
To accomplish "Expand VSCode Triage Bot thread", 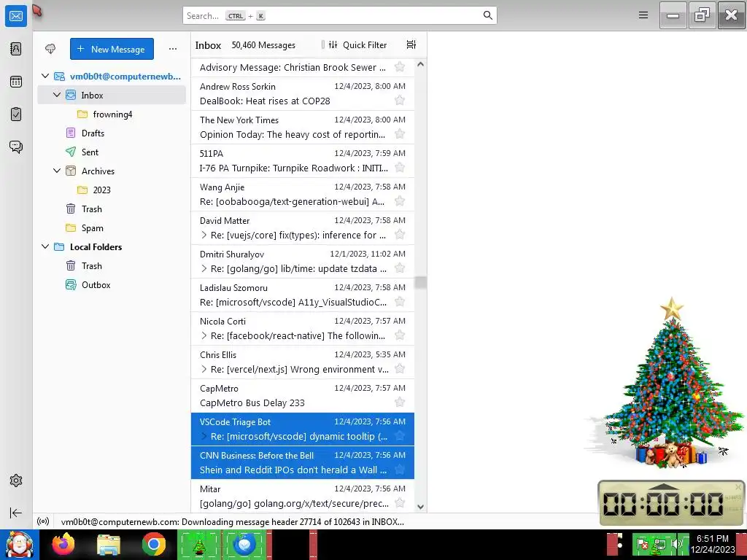I will [x=204, y=436].
